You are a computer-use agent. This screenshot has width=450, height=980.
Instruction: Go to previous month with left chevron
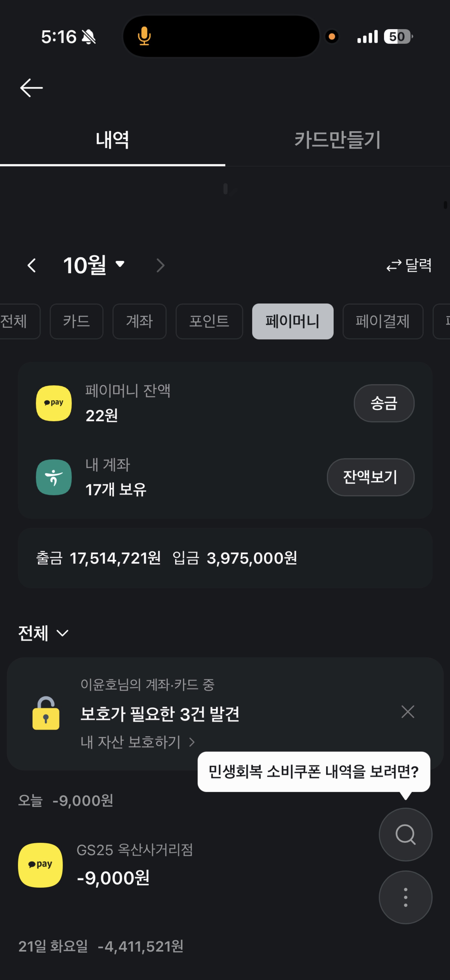pos(32,265)
